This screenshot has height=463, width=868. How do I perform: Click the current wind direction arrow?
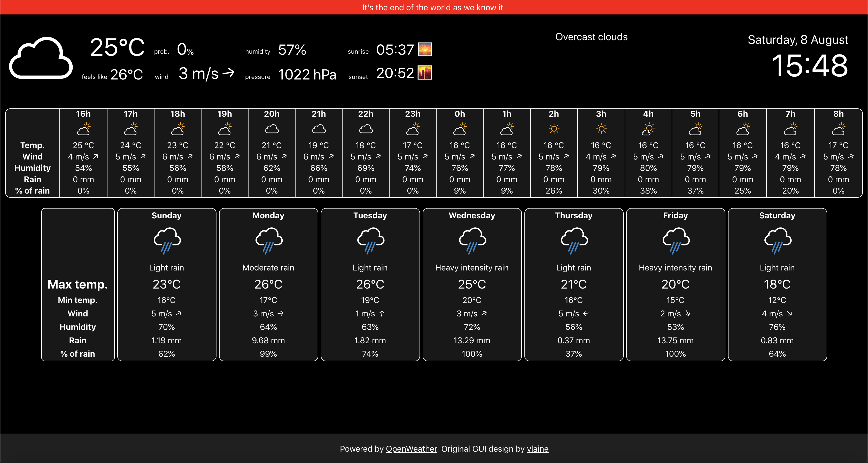tap(228, 73)
